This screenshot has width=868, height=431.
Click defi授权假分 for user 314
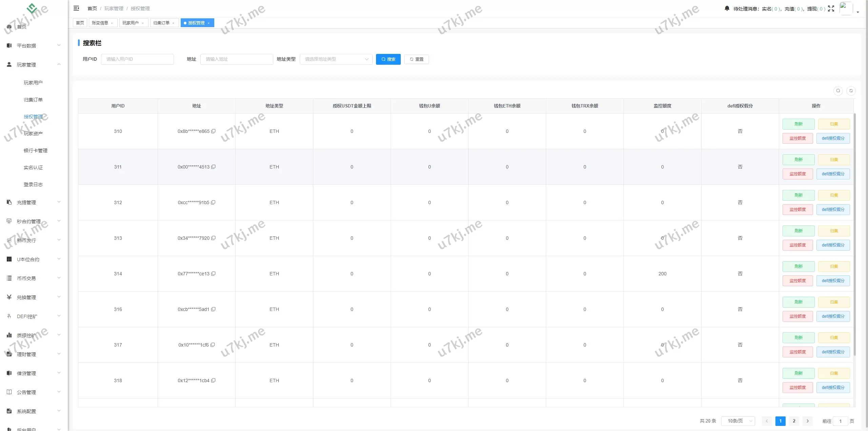[833, 281]
